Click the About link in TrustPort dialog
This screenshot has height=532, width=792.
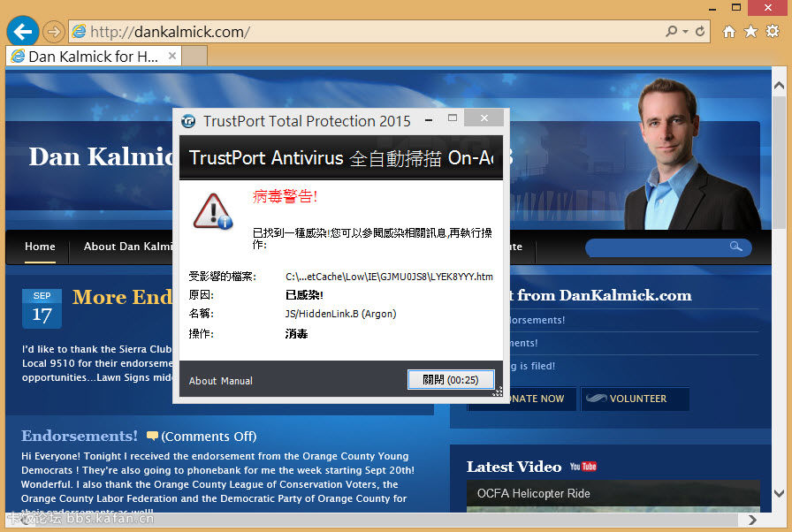coord(202,381)
